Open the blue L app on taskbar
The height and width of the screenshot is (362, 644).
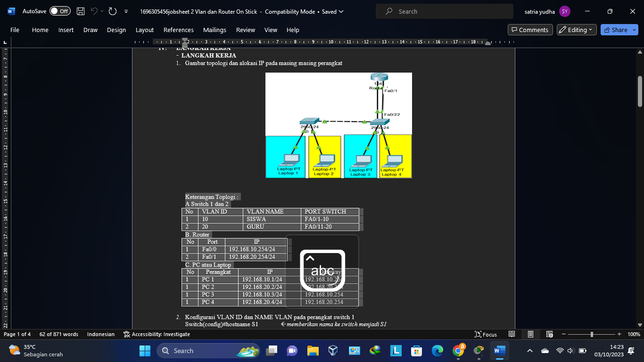pos(396,351)
